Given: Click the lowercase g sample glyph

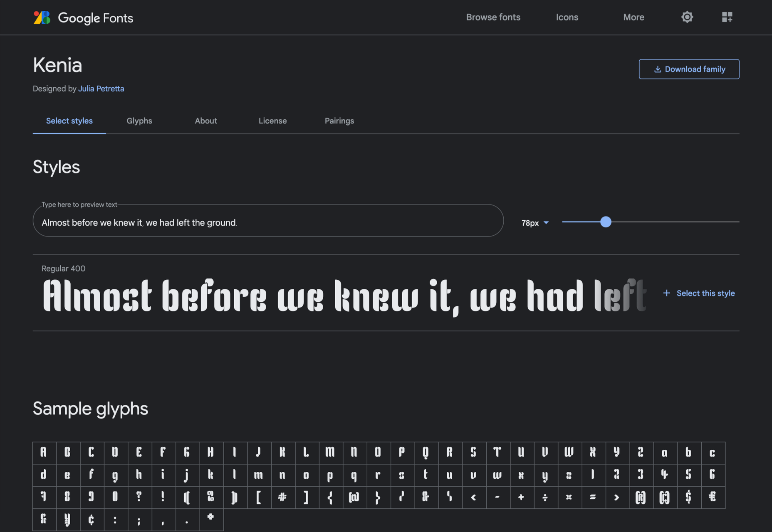Looking at the screenshot, I should pos(115,475).
